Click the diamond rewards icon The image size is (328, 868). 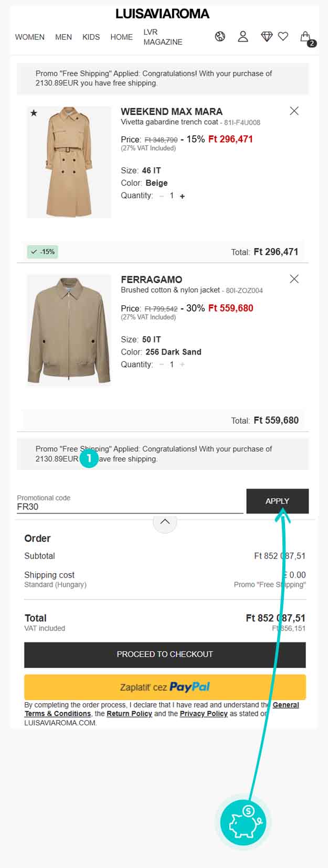point(267,36)
